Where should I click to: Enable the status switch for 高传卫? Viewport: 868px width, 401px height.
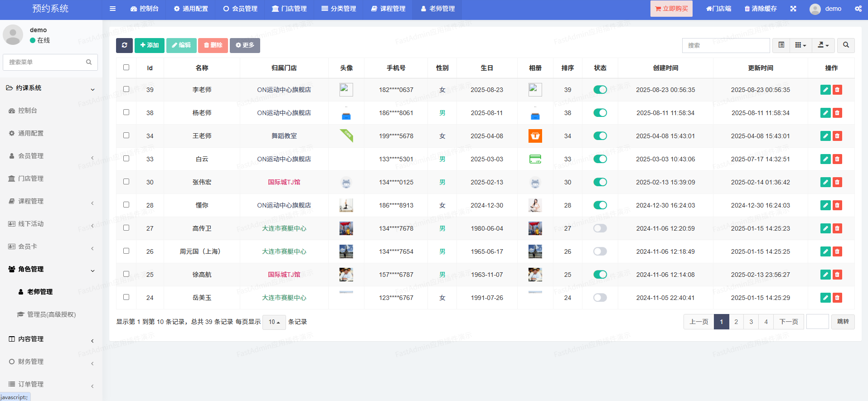(x=600, y=228)
